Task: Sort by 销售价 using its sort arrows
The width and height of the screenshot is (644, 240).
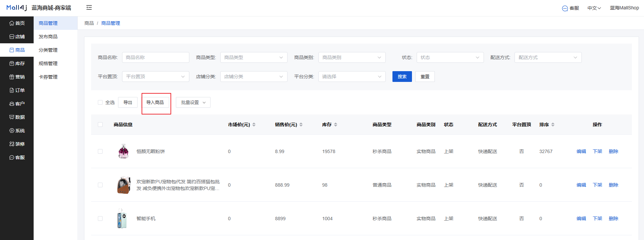Action: [301, 125]
